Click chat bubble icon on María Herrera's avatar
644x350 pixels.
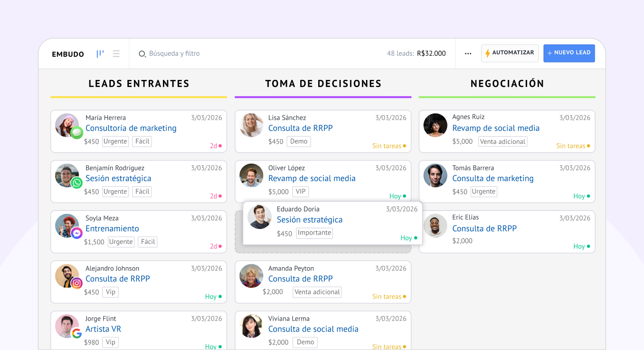(77, 133)
